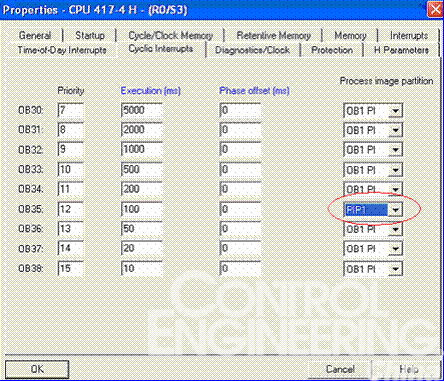Screen dimensions: 444x381
Task: Open OB38 process image partition dropdown
Action: (x=396, y=269)
